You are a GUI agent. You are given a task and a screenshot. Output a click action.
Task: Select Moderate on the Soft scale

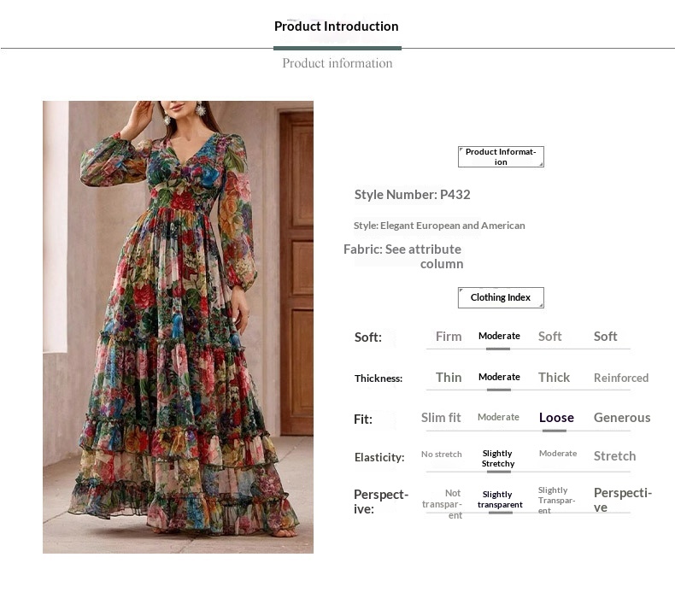point(499,336)
